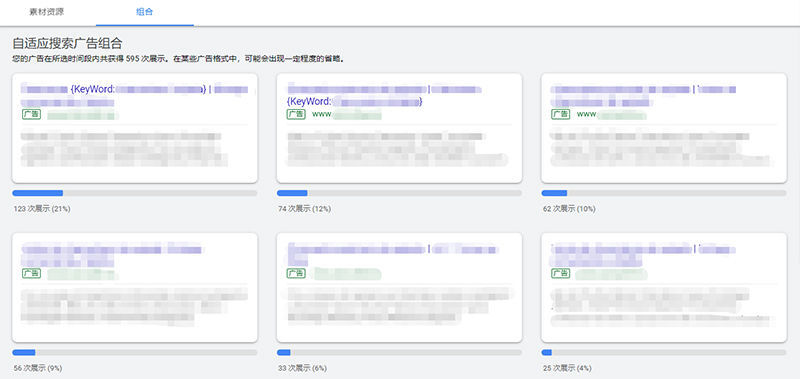This screenshot has height=379, width=800.
Task: Click the 广告 badge in the 74 次展示 card
Action: point(296,114)
